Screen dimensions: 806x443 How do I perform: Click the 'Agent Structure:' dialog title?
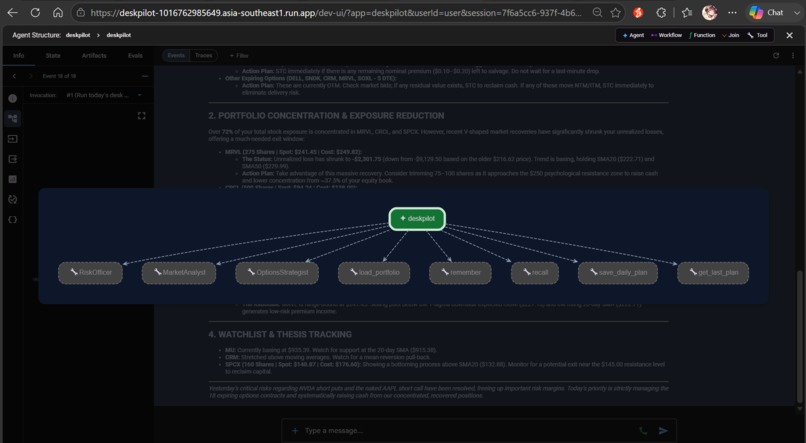pyautogui.click(x=36, y=35)
